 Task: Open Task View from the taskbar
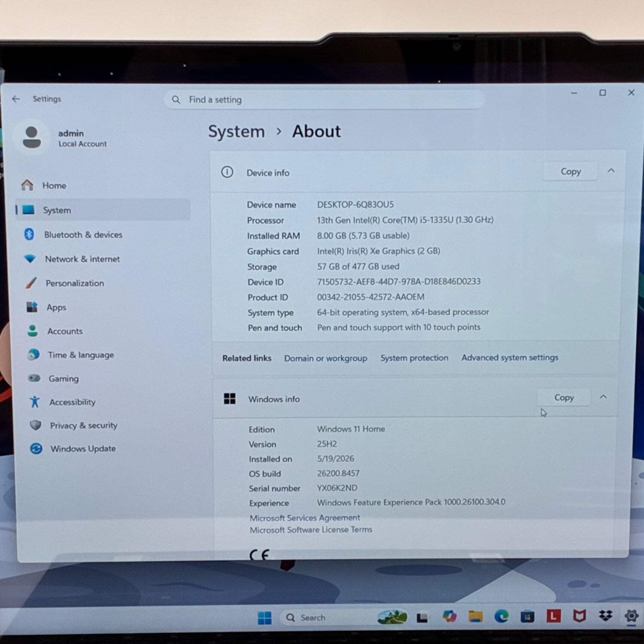point(422,617)
